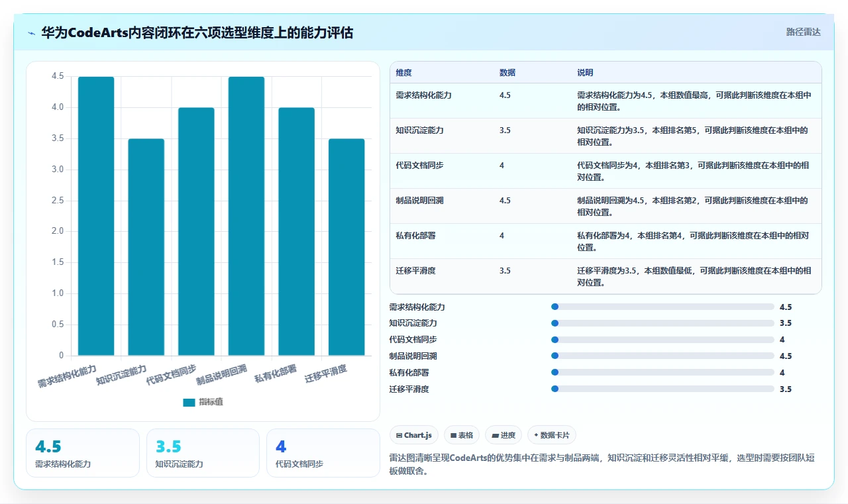Select the 代码文档同步 table row name

click(419, 166)
